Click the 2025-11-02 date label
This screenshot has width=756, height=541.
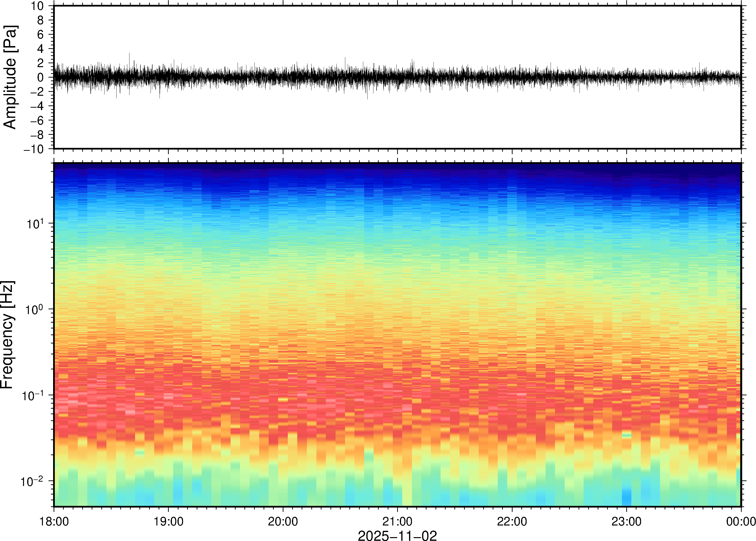pyautogui.click(x=397, y=535)
